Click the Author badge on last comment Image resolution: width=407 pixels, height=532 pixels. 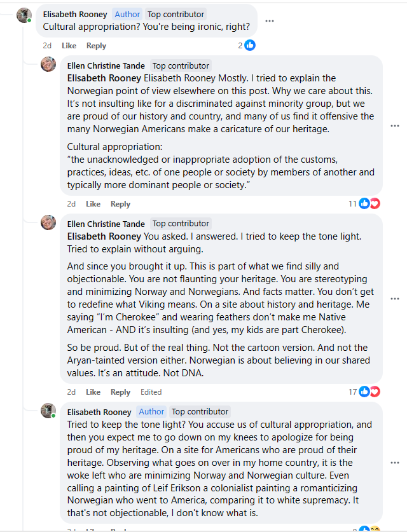click(151, 412)
